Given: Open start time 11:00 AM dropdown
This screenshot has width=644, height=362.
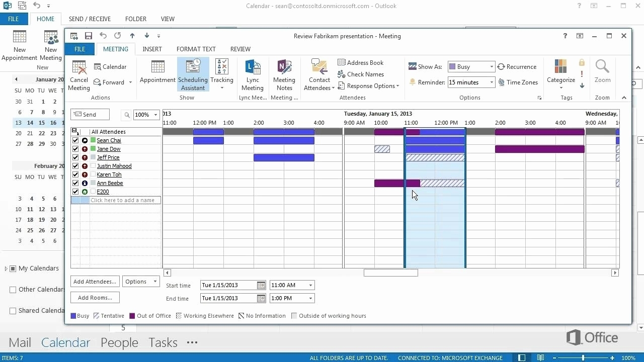Looking at the screenshot, I should point(310,285).
